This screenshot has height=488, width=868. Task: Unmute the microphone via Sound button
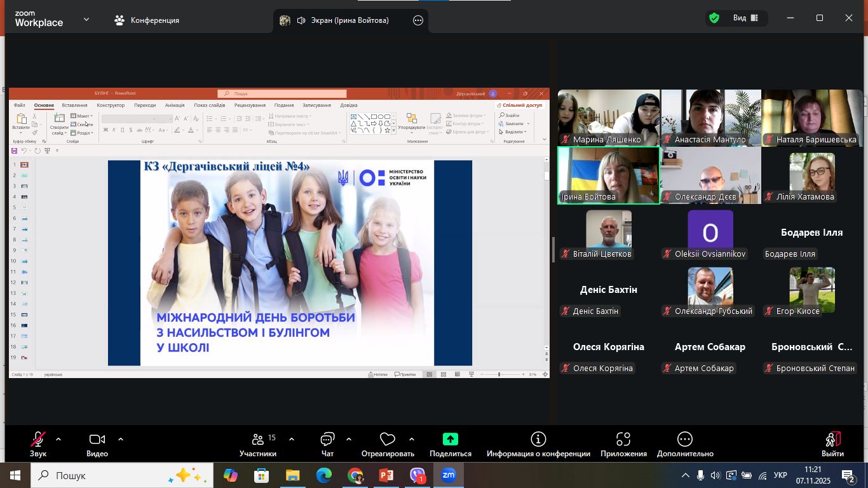point(38,440)
